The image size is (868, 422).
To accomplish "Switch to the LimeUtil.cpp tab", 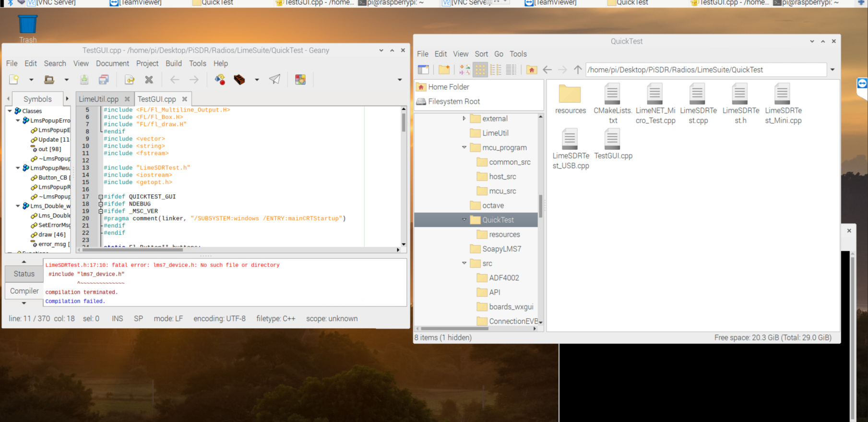I will pos(98,99).
